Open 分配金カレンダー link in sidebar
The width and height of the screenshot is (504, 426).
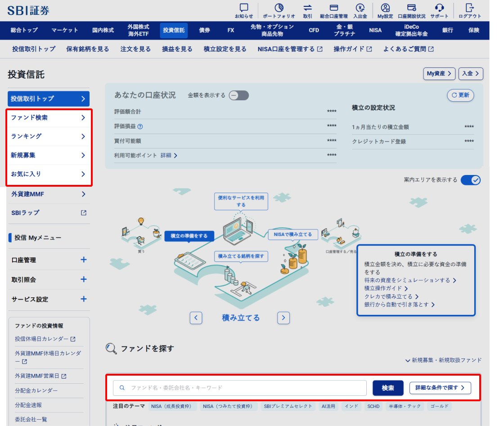(x=36, y=390)
